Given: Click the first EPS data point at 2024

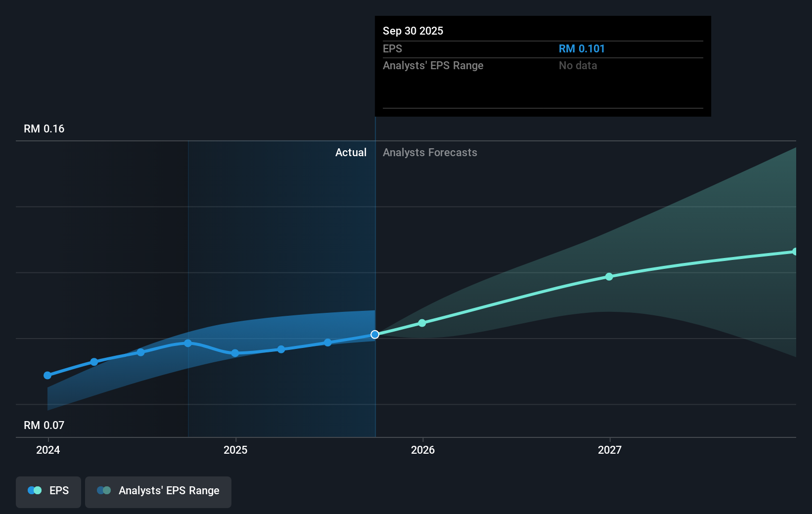Looking at the screenshot, I should point(47,376).
